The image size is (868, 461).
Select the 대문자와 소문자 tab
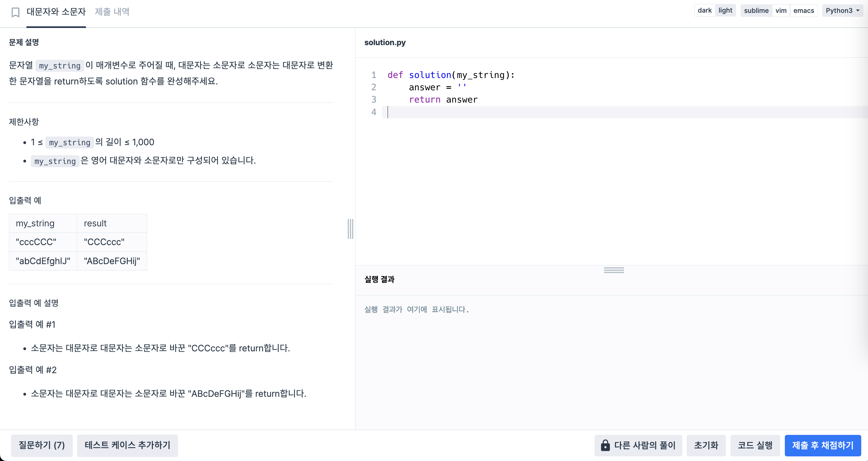click(x=56, y=12)
